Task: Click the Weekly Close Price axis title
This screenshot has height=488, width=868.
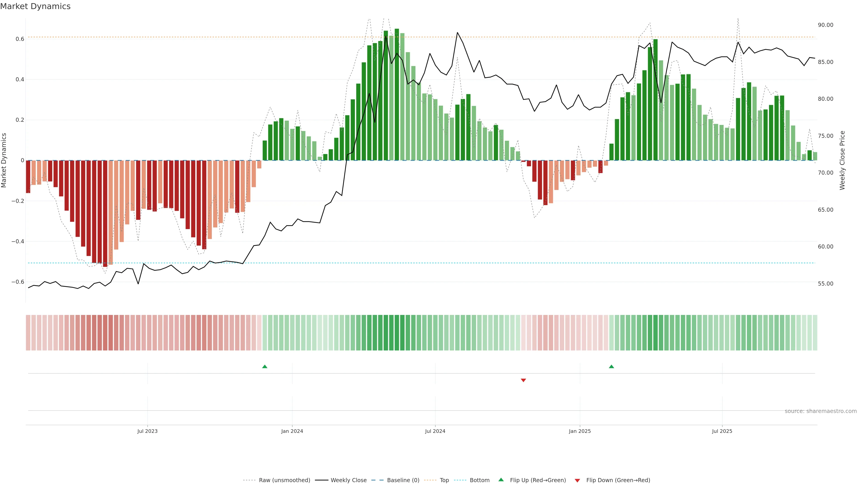Action: pos(842,160)
